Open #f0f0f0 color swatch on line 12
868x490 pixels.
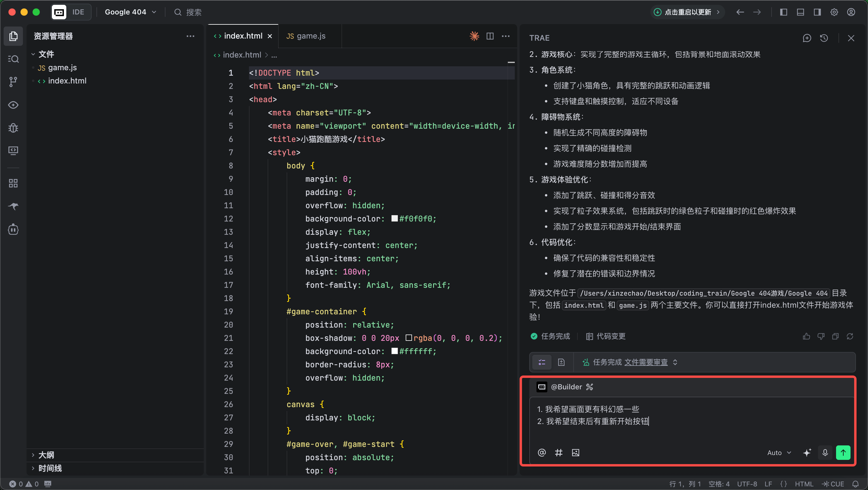click(x=394, y=218)
